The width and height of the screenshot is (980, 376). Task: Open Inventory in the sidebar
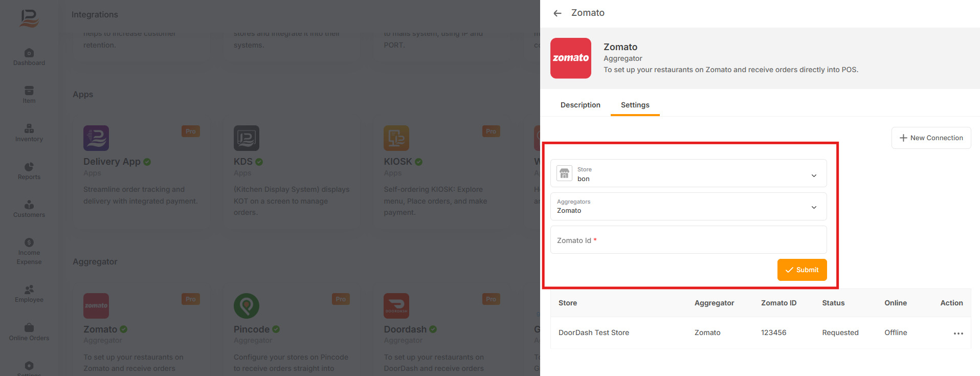click(29, 133)
